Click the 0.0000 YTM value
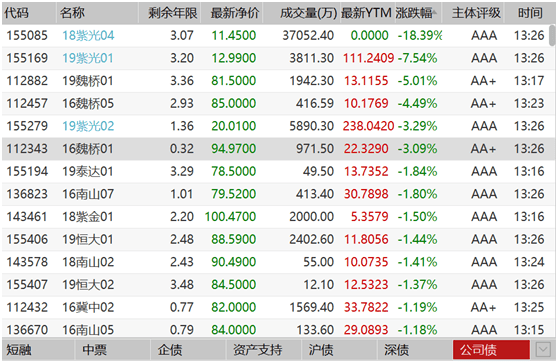 point(370,36)
